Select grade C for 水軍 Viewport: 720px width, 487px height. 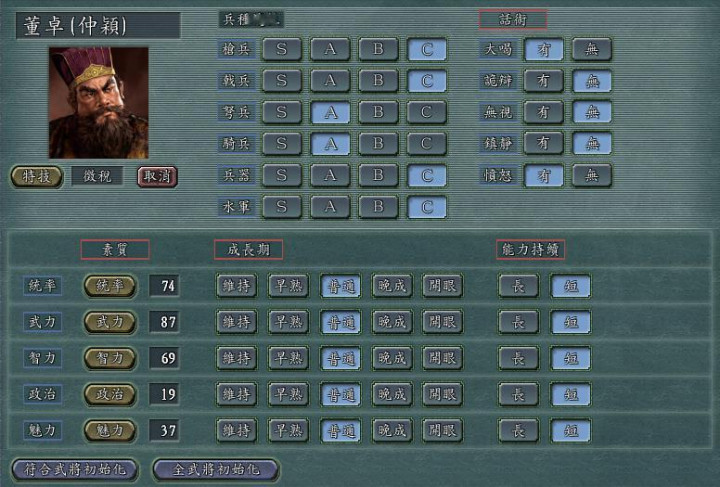tap(427, 207)
